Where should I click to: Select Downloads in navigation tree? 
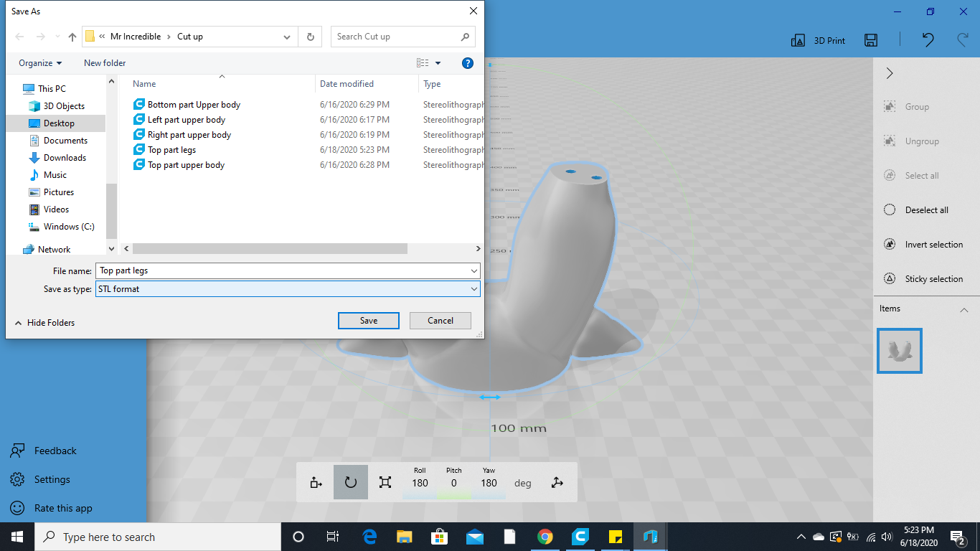pyautogui.click(x=65, y=158)
